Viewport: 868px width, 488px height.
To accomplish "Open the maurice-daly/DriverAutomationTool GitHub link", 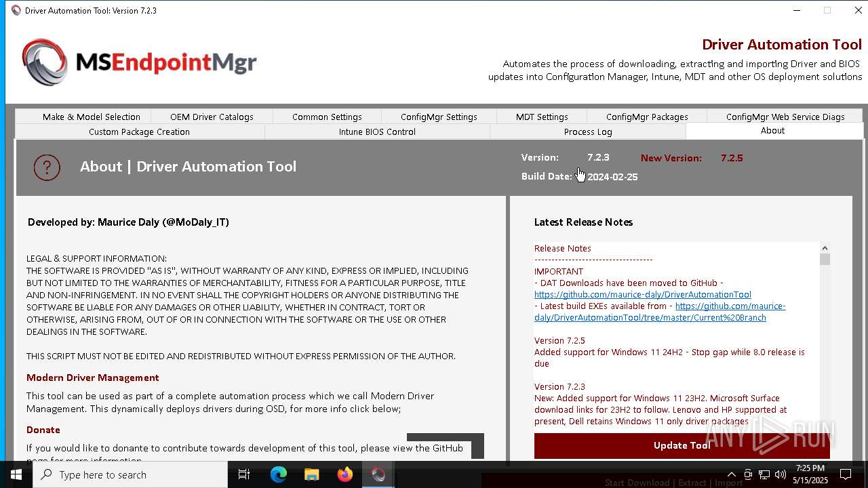I will point(642,295).
